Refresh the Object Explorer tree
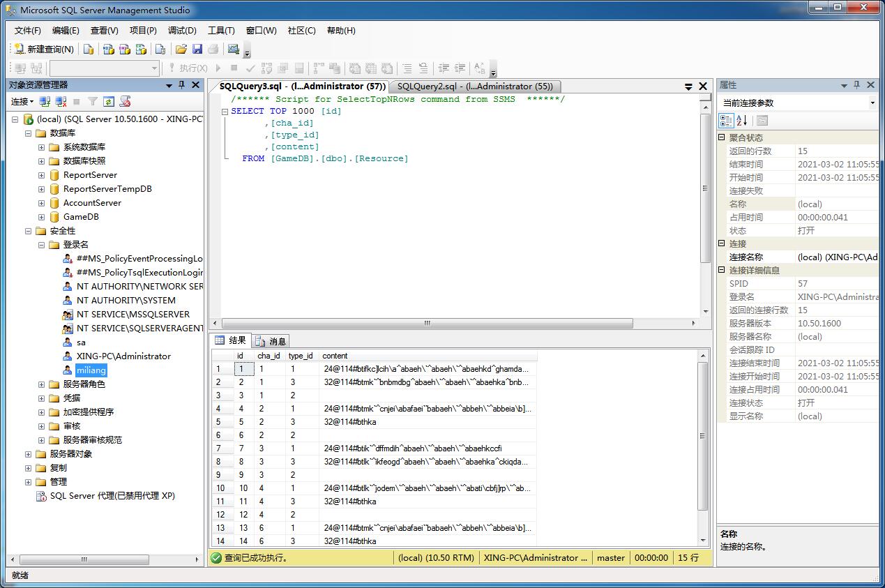885x588 pixels. point(109,102)
